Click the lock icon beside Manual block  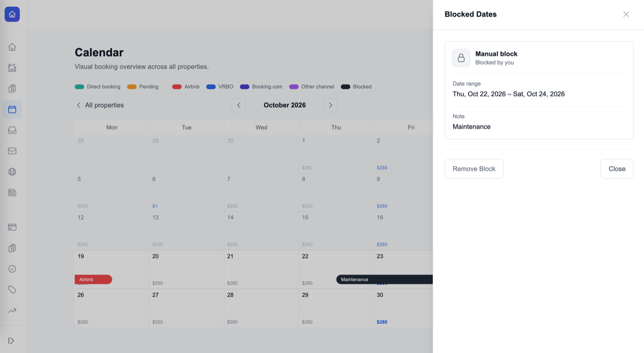(461, 58)
